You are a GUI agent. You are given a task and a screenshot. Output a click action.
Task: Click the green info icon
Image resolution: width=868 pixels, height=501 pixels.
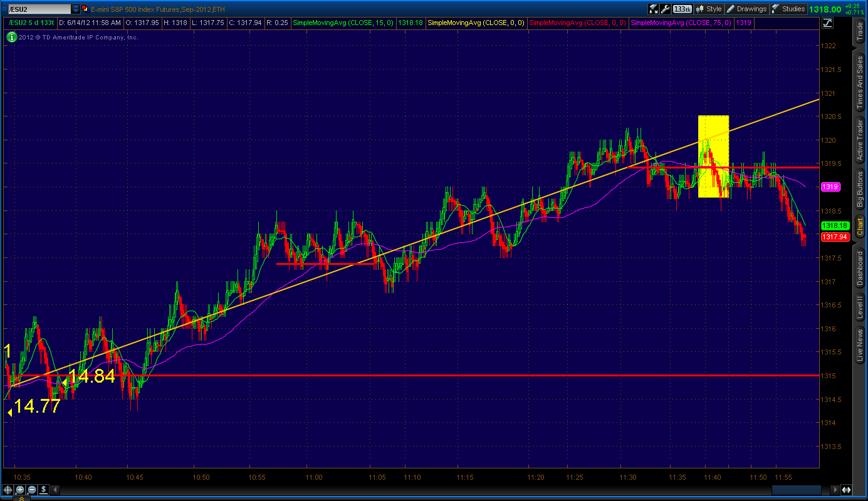coord(11,37)
